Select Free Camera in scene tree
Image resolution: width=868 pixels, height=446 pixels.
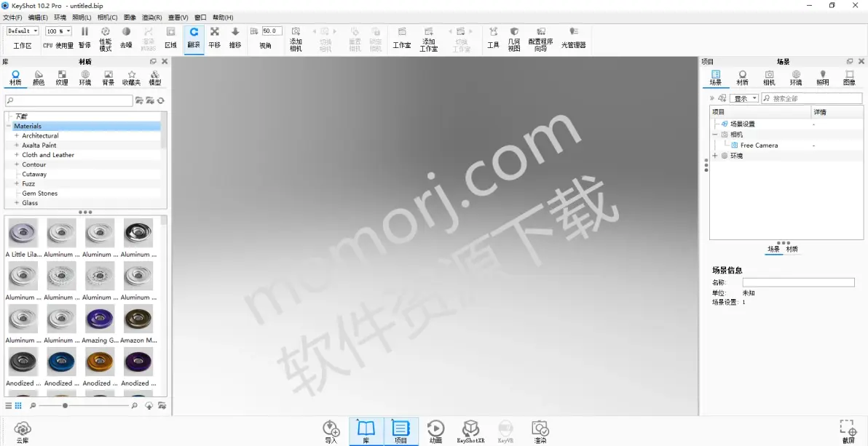[x=759, y=145]
